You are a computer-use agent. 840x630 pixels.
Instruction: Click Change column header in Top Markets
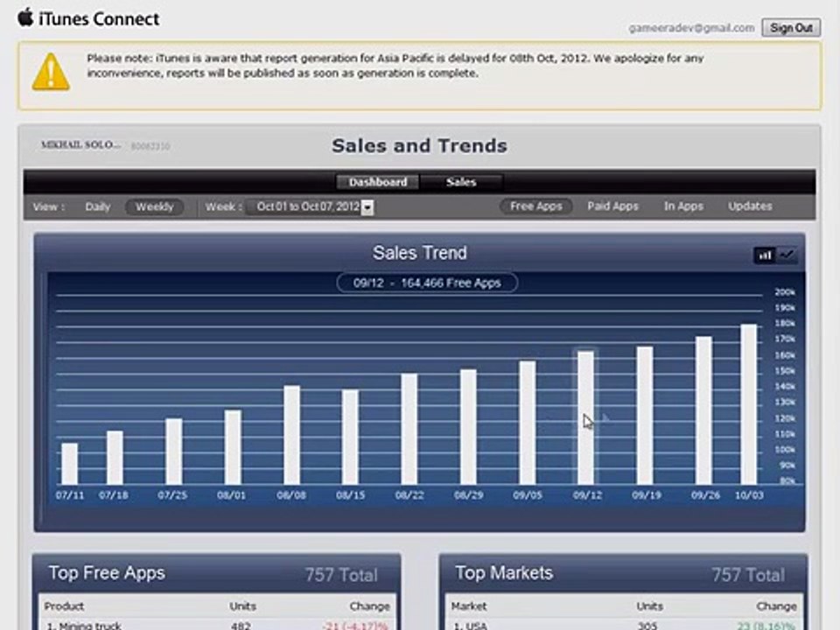coord(777,605)
